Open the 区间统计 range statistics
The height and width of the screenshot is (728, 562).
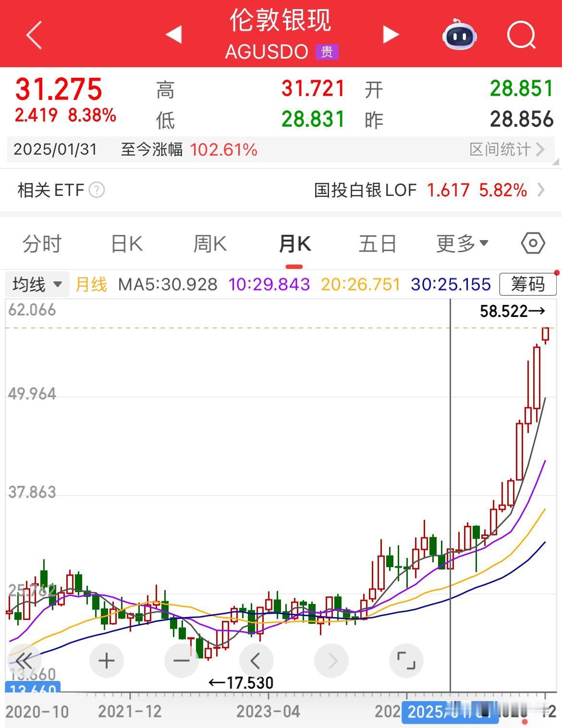[x=507, y=149]
